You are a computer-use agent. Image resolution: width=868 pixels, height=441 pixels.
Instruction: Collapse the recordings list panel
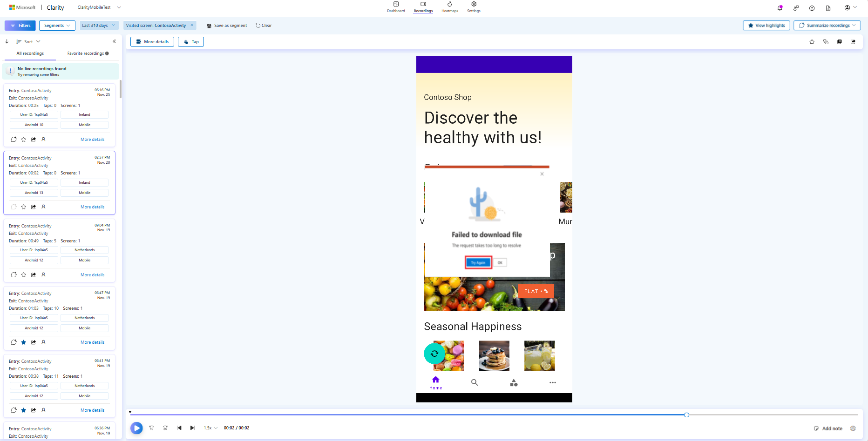pos(114,41)
